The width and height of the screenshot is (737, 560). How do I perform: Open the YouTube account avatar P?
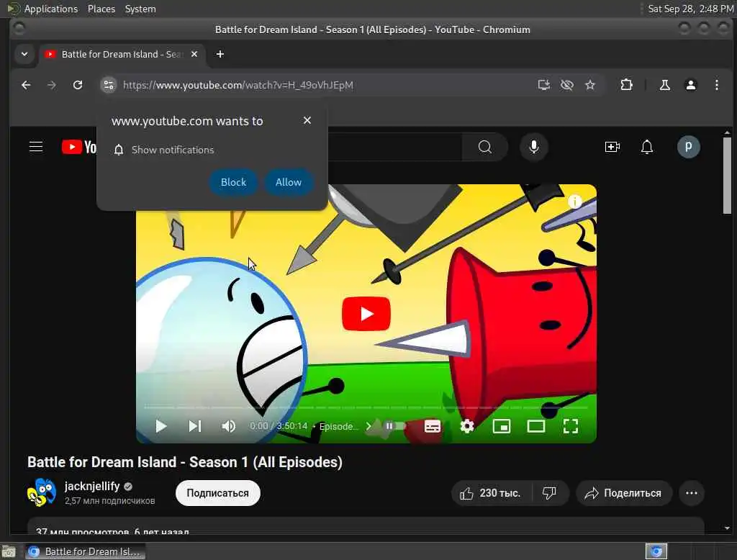tap(688, 147)
